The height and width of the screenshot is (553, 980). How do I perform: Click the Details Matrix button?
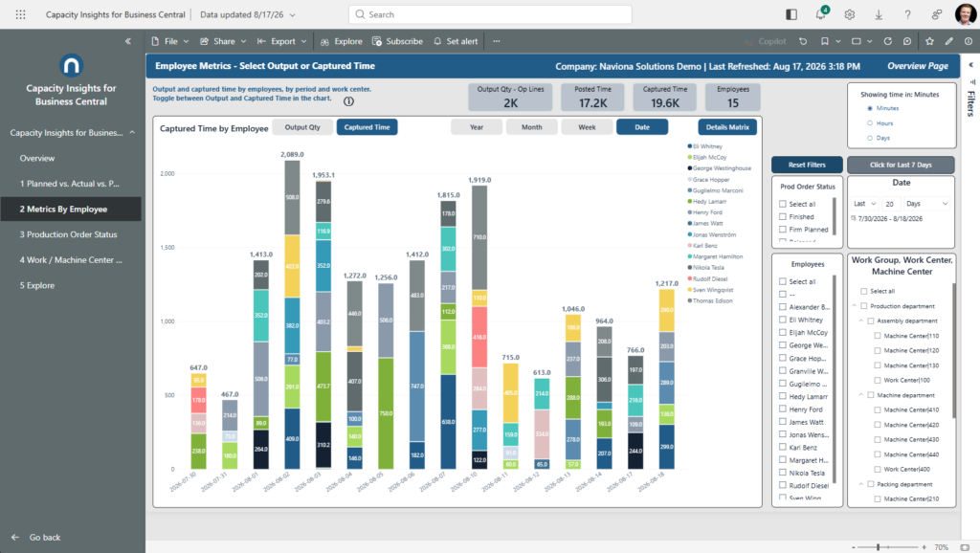(727, 127)
